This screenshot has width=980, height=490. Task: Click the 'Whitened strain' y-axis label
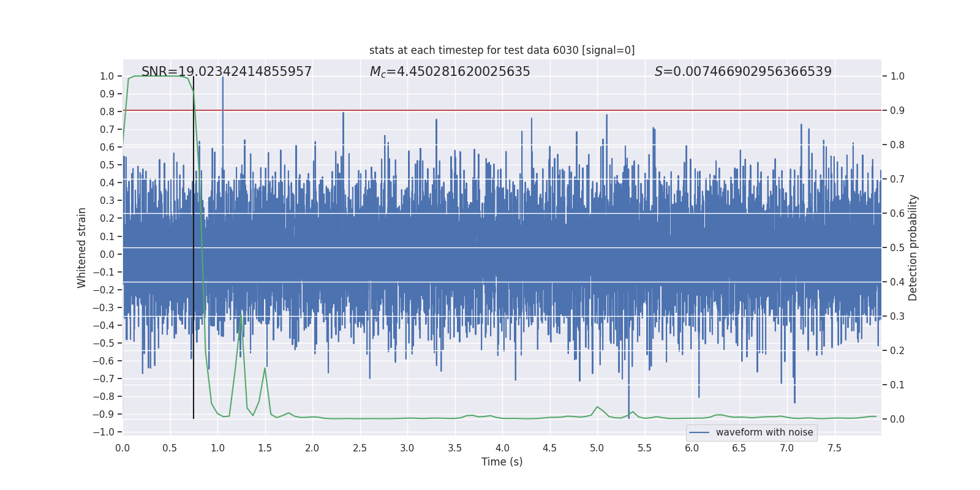pos(82,247)
